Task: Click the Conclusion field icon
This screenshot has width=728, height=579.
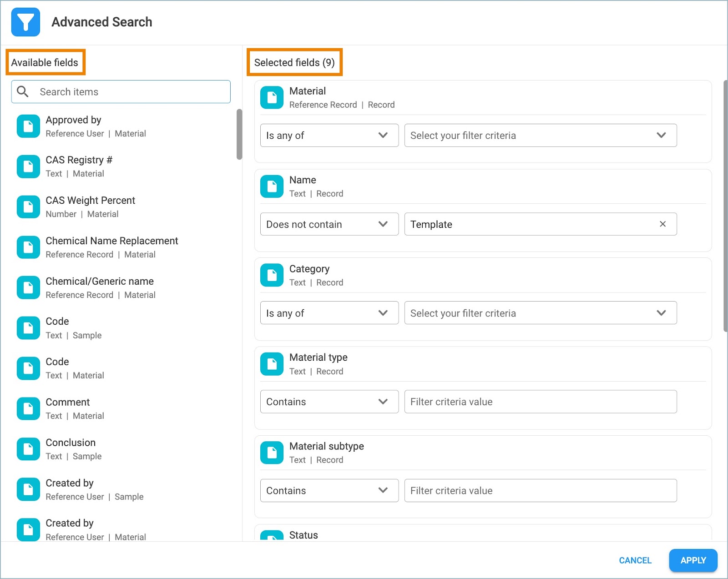Action: click(28, 449)
